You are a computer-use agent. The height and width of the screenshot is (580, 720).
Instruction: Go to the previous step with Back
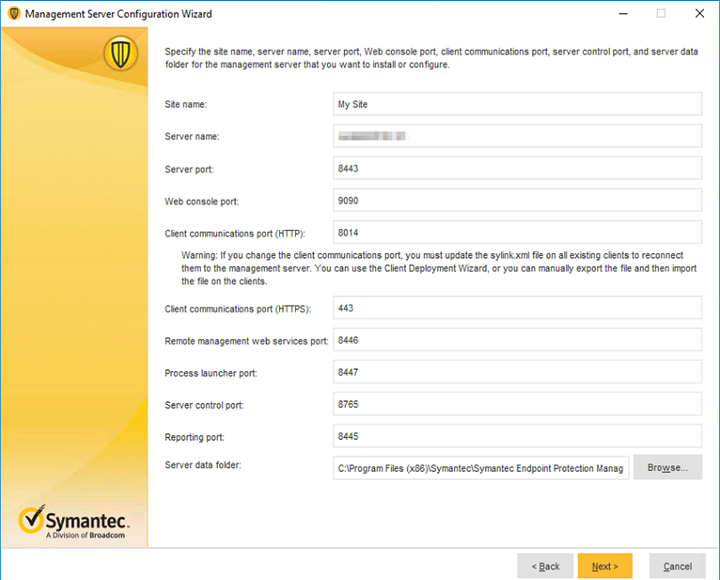(545, 566)
